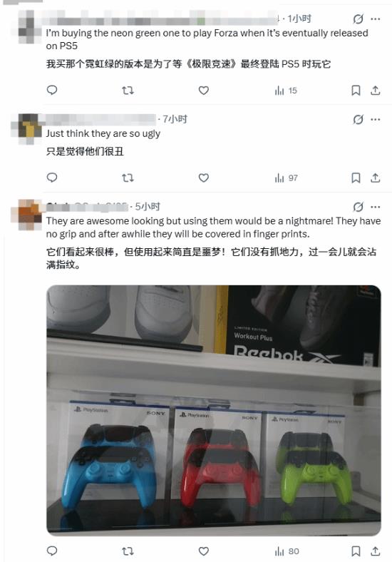Image resolution: width=392 pixels, height=562 pixels.
Task: Share the Forza neon green tweet
Action: point(375,91)
